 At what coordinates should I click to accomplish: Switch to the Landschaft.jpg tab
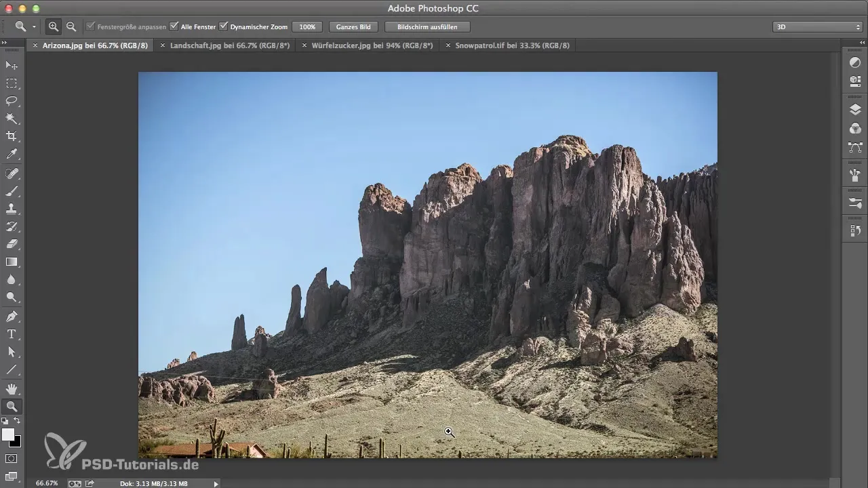pos(229,45)
